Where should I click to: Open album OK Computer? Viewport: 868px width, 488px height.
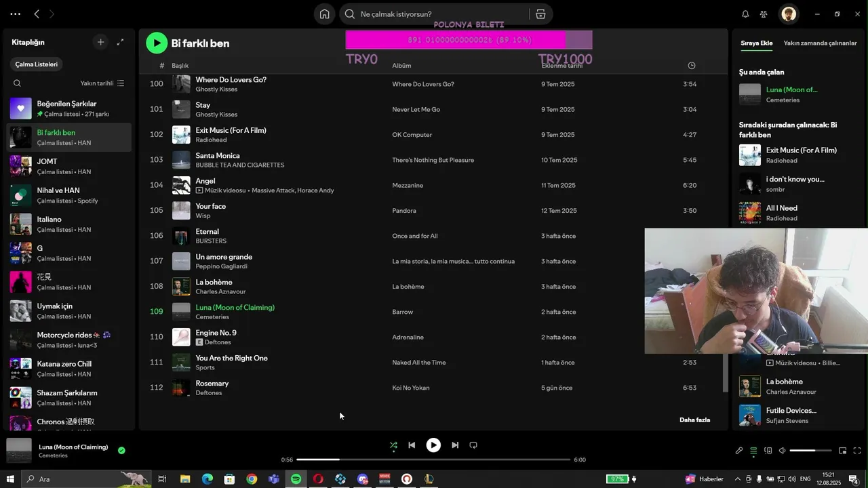pyautogui.click(x=412, y=135)
